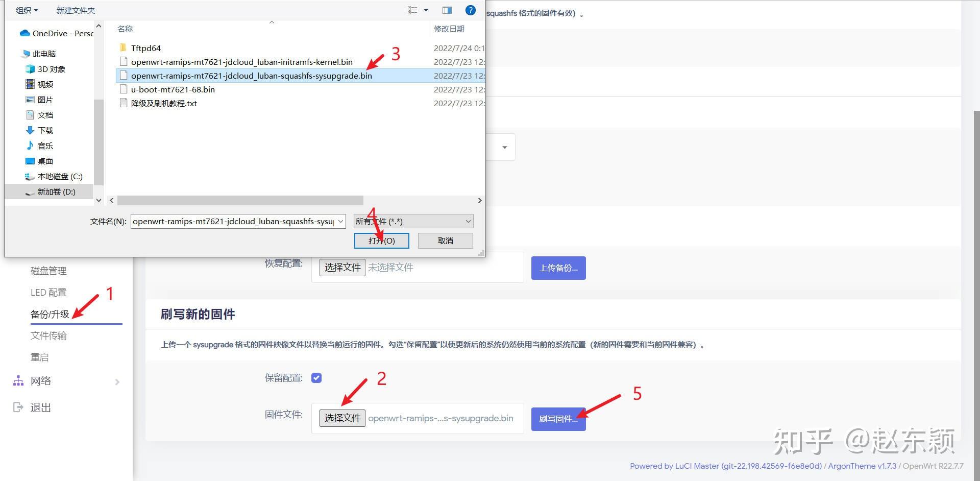Viewport: 980px width, 481px height.
Task: Toggle the preview pane icon
Action: coord(447,10)
